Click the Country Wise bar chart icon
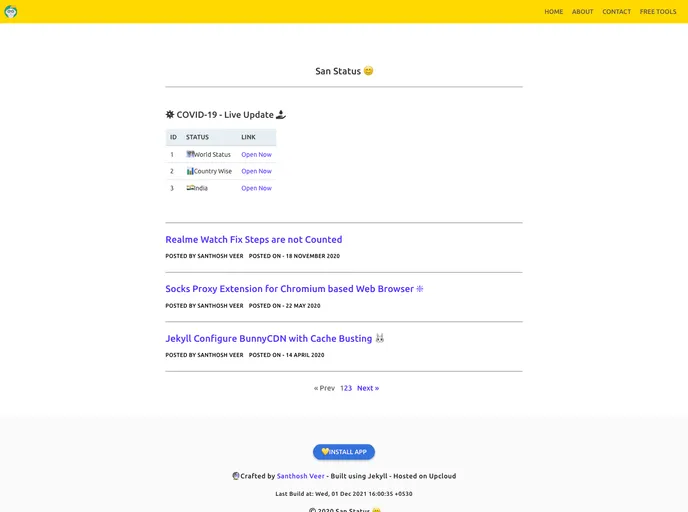688x512 pixels. (190, 171)
